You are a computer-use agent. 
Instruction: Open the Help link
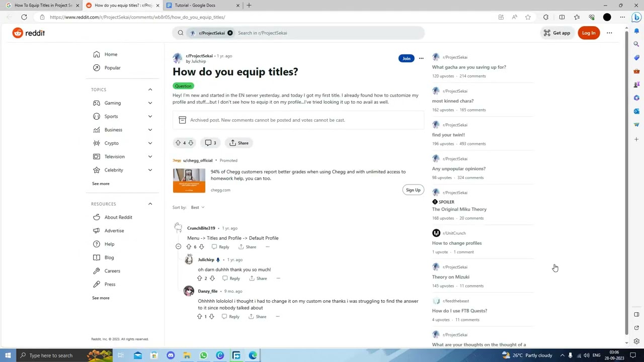tap(109, 244)
